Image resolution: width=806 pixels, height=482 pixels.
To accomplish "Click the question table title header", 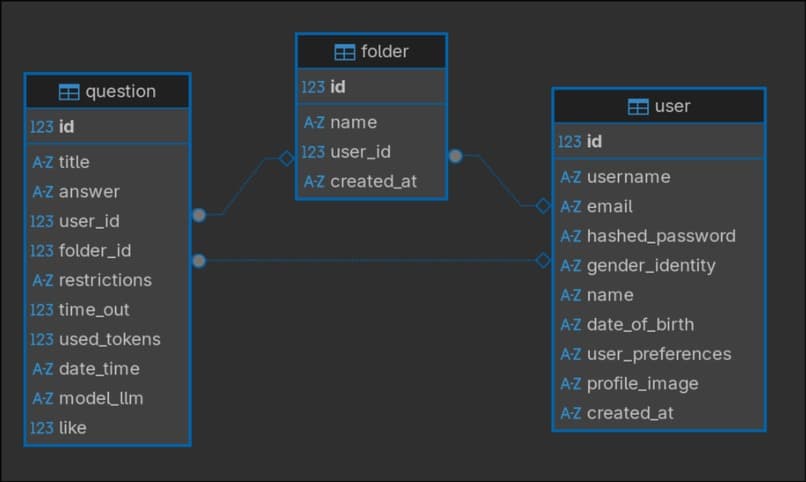I will (x=107, y=91).
